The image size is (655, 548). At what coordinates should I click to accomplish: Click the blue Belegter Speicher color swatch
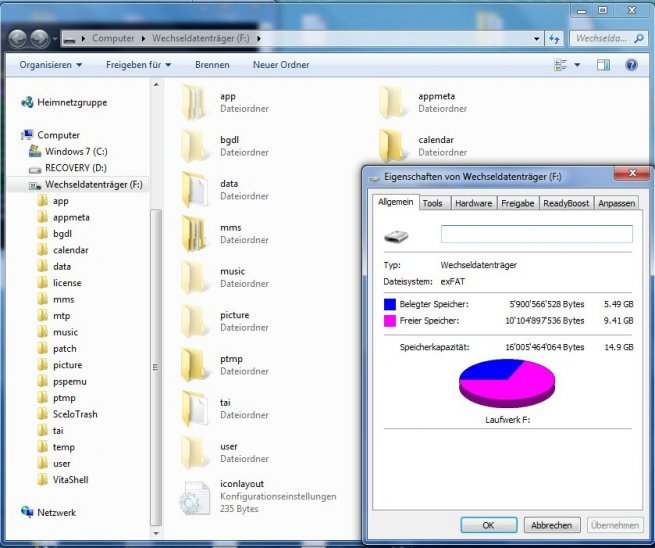coord(390,304)
